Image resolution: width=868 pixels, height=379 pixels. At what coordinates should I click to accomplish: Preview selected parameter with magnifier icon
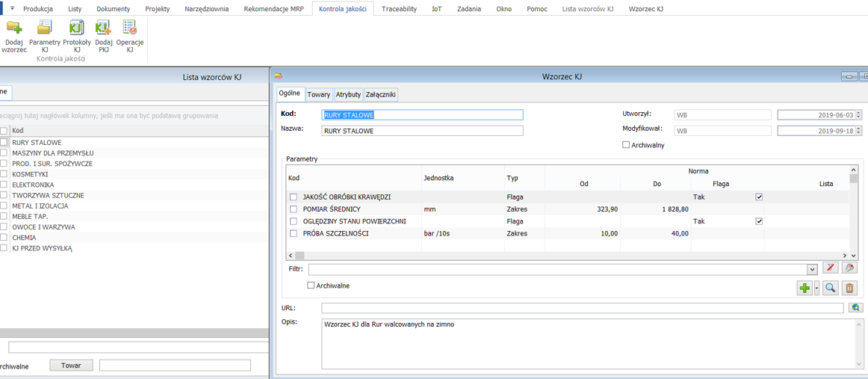pos(830,288)
